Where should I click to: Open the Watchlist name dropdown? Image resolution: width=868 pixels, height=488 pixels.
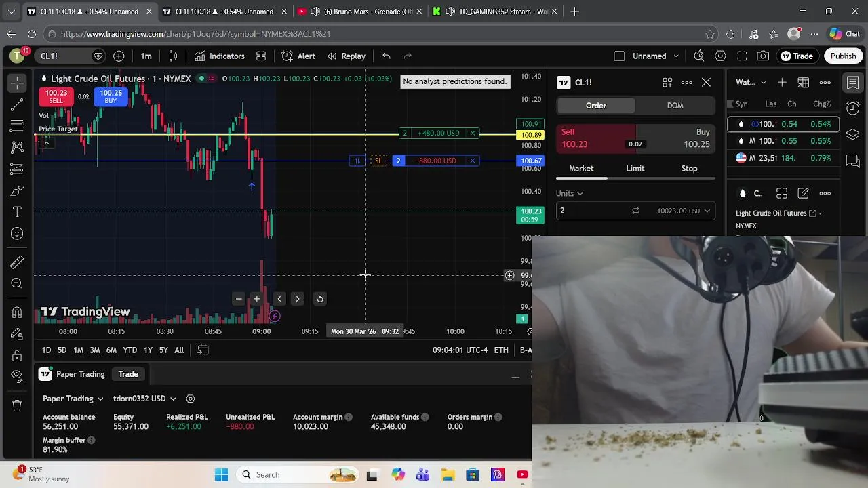[x=751, y=83]
